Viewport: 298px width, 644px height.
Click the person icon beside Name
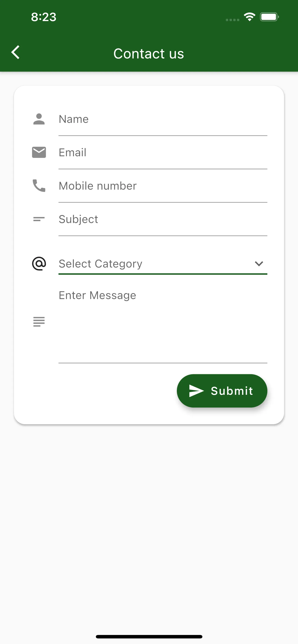(39, 119)
